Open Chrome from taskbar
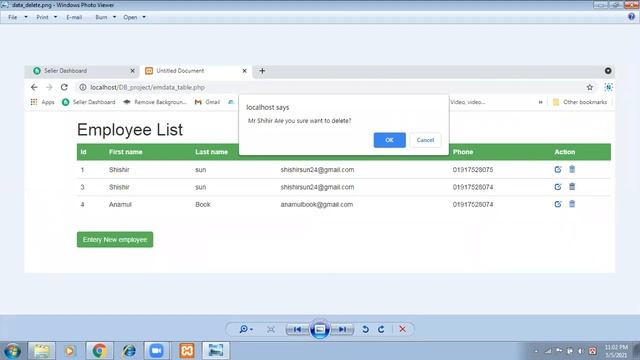The image size is (640, 360). coord(99,351)
